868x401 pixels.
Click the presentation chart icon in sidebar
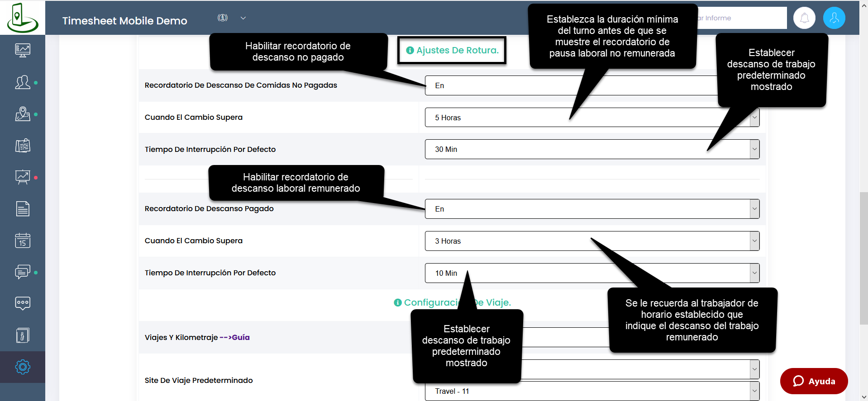23,177
